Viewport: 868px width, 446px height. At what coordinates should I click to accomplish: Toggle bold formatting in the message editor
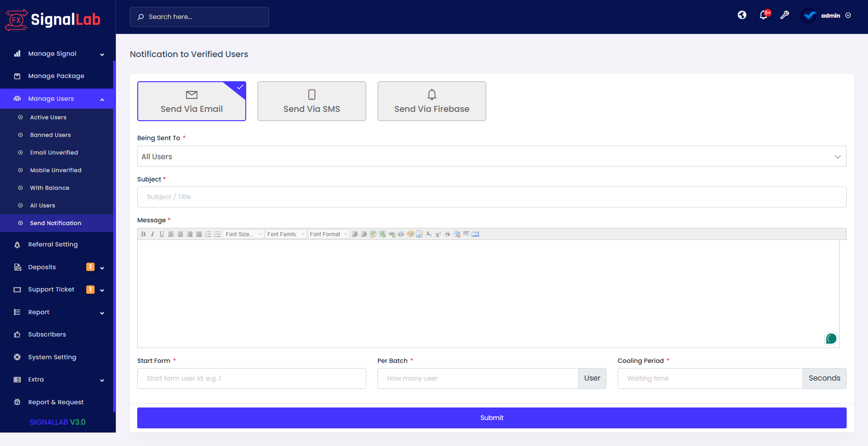click(143, 234)
